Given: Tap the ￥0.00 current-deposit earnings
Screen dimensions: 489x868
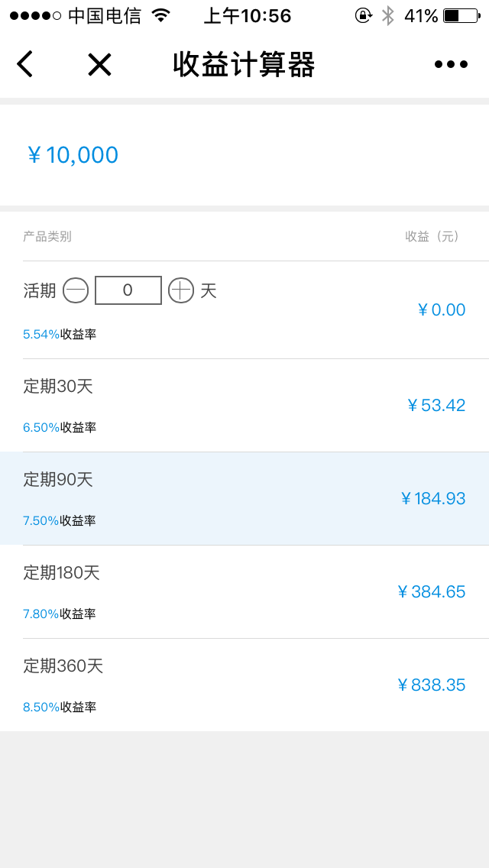Looking at the screenshot, I should coord(442,309).
